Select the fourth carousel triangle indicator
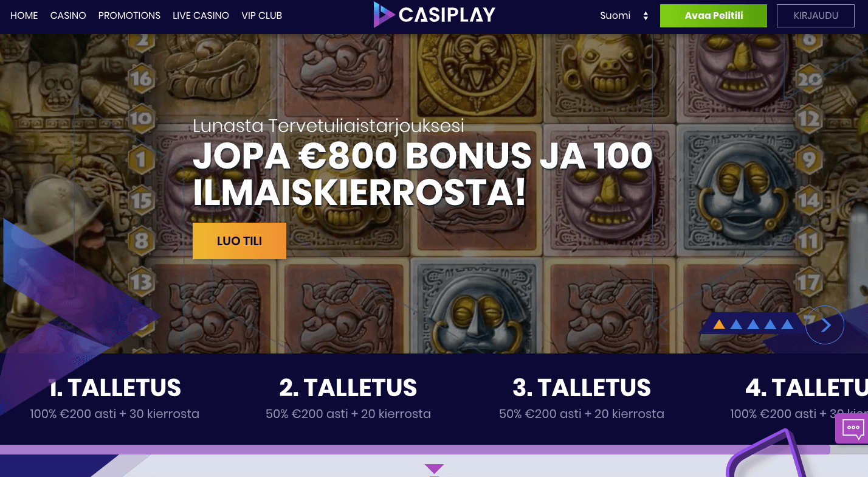 (770, 324)
